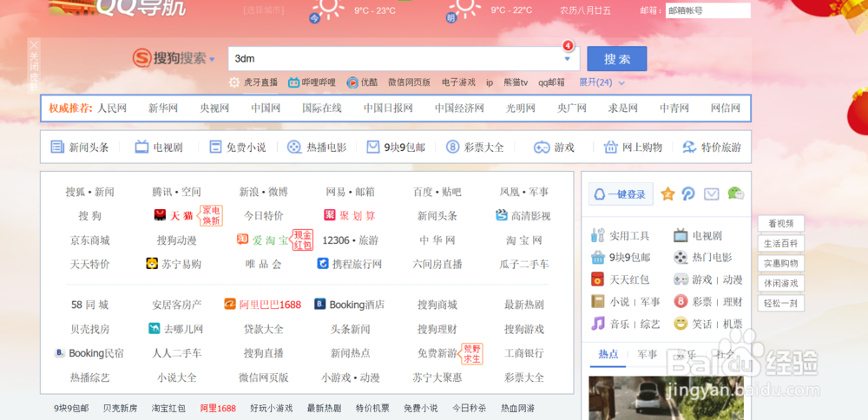The height and width of the screenshot is (420, 868).
Task: Open 瓜子二手车 link
Action: point(523,264)
